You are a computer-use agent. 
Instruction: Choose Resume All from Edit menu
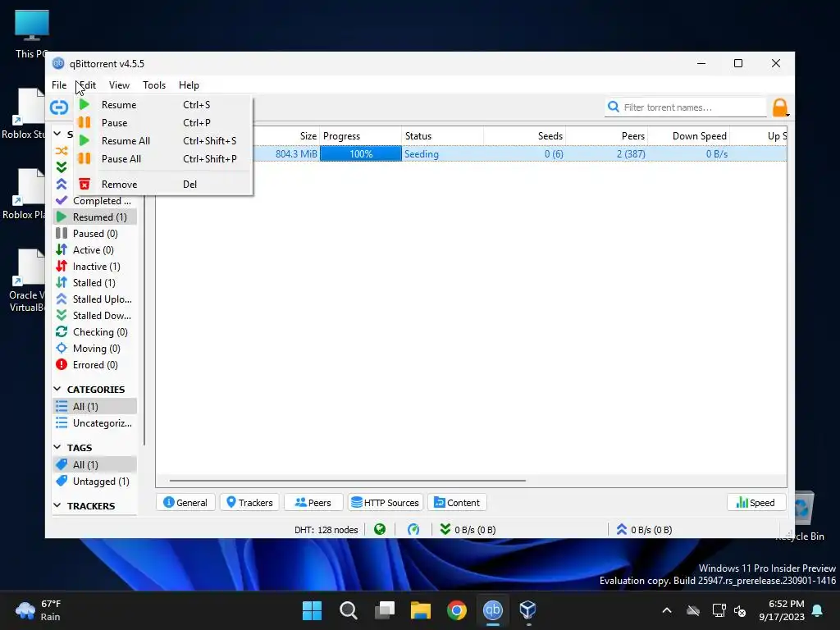(x=163, y=141)
